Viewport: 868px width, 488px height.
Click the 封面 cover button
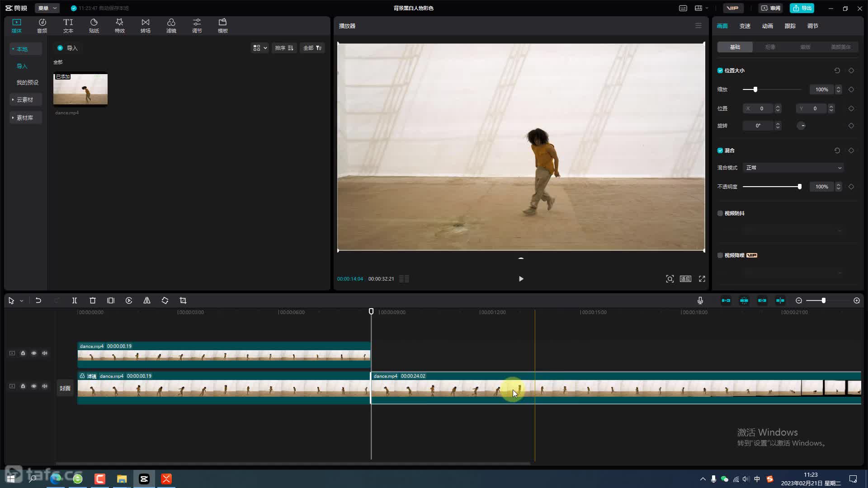pyautogui.click(x=65, y=388)
